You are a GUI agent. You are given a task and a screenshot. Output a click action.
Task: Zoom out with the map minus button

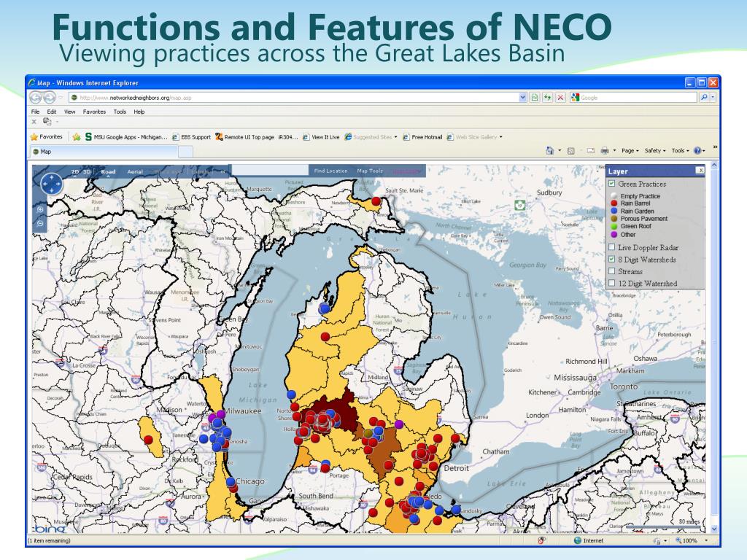pyautogui.click(x=40, y=223)
